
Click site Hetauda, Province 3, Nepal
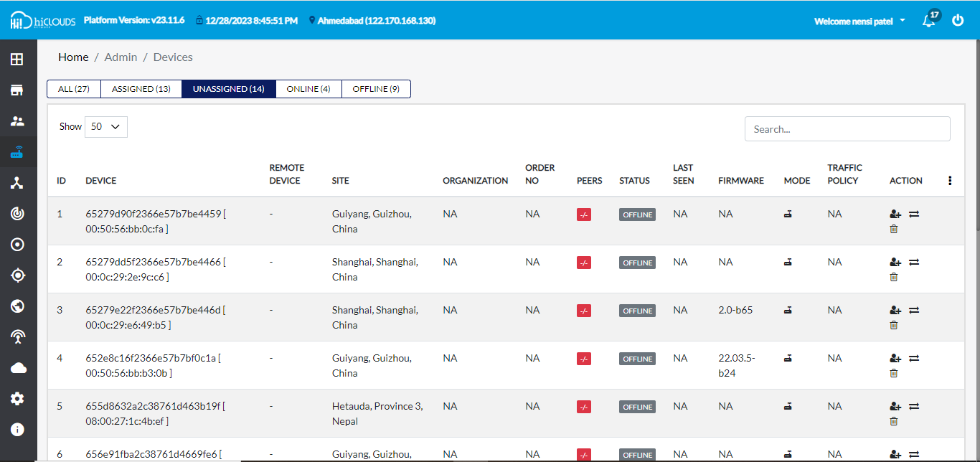click(x=377, y=413)
